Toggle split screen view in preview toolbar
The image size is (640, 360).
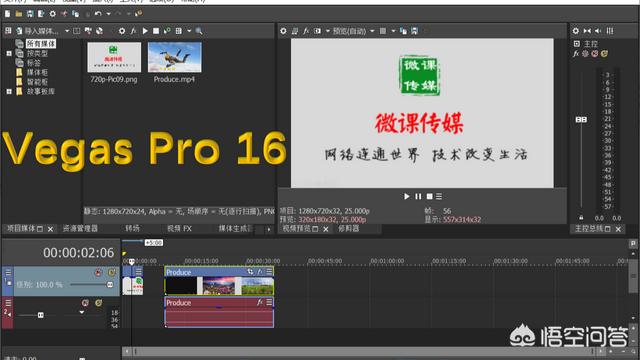coord(318,31)
